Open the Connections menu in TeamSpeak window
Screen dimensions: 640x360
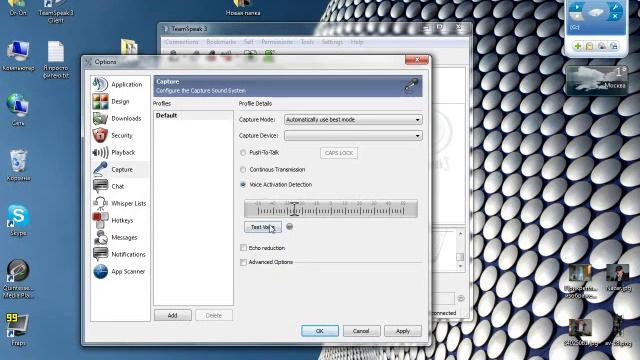click(182, 42)
